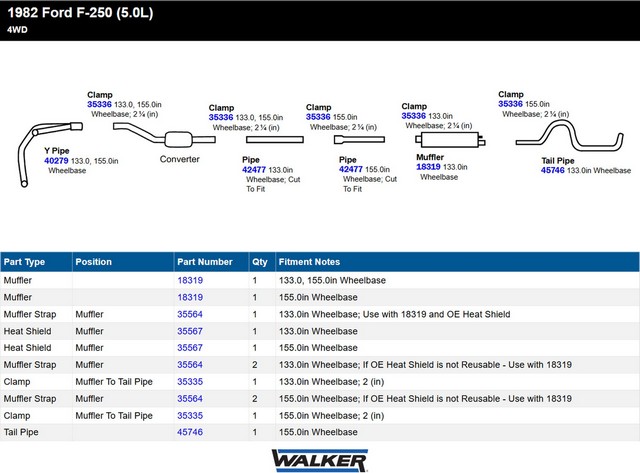This screenshot has height=473, width=640.
Task: Open 35567 link in 155.0in Heat Shield row
Action: click(x=190, y=348)
